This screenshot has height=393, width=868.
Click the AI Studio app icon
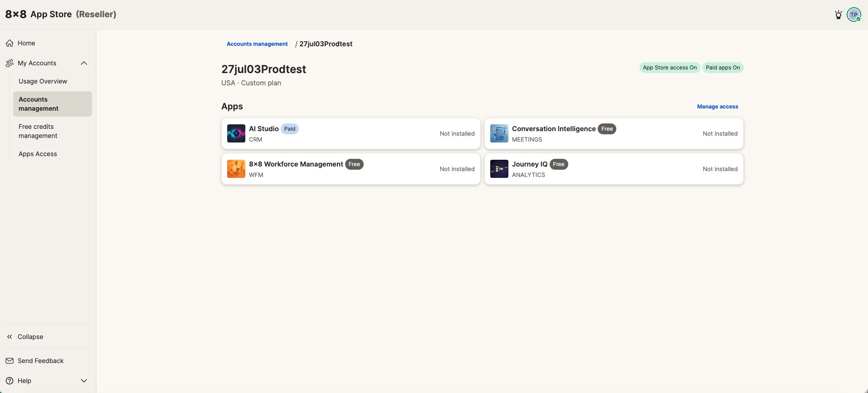click(x=236, y=133)
